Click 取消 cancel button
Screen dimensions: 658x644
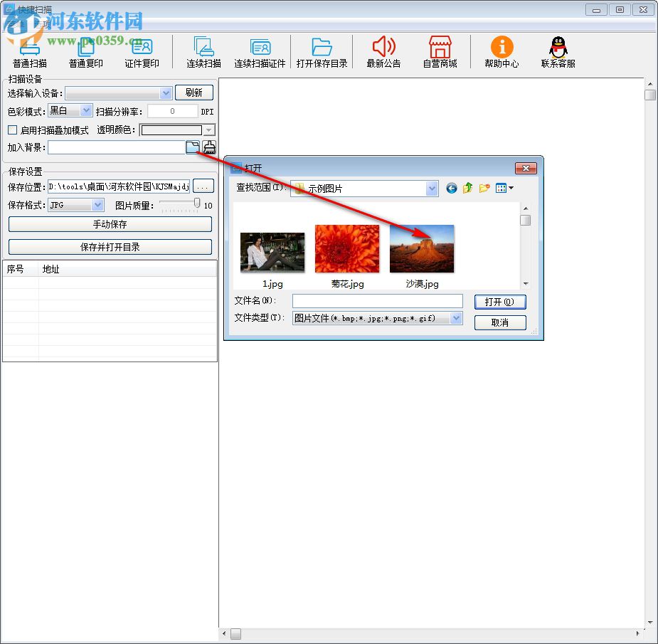pos(500,322)
